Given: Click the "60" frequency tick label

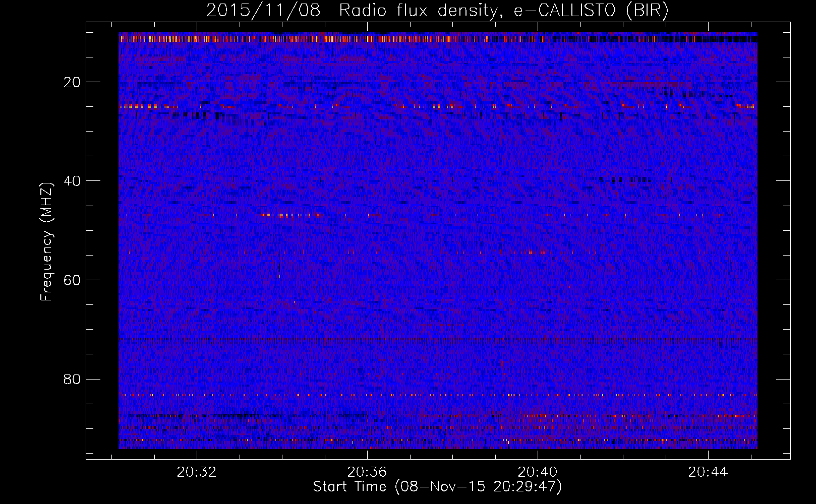Looking at the screenshot, I should [73, 280].
